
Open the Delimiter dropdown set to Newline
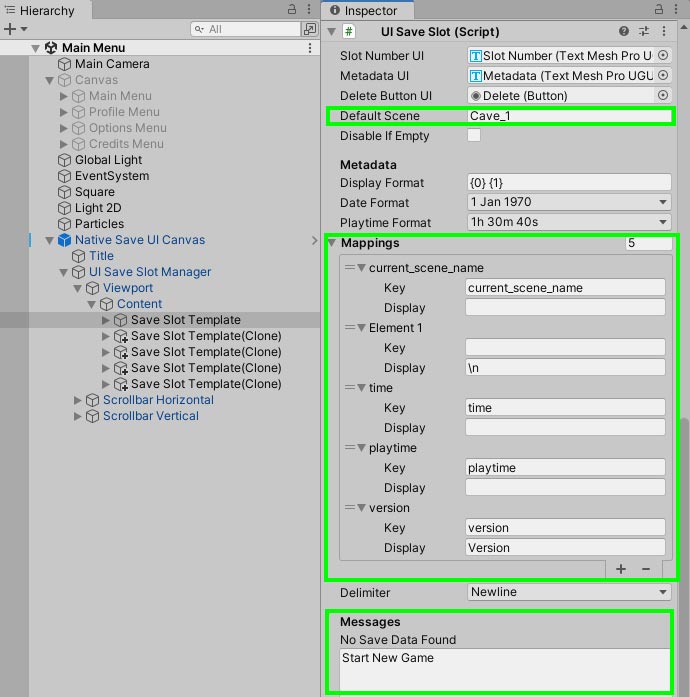pyautogui.click(x=569, y=592)
